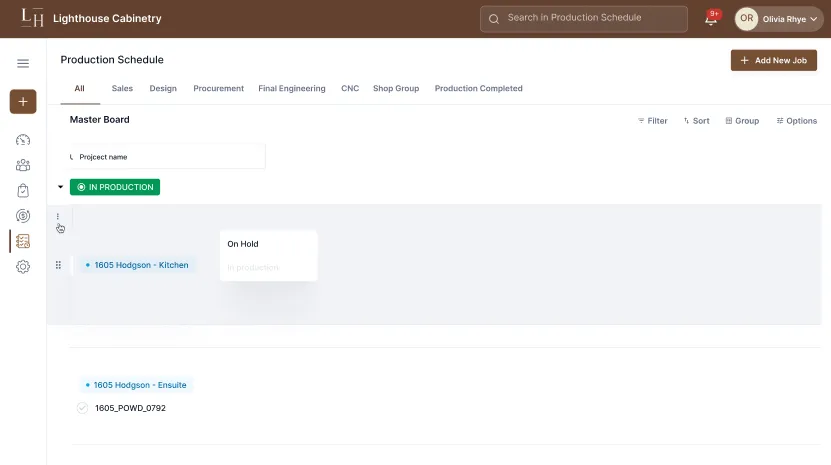Switch to the Procurement tab

click(218, 89)
